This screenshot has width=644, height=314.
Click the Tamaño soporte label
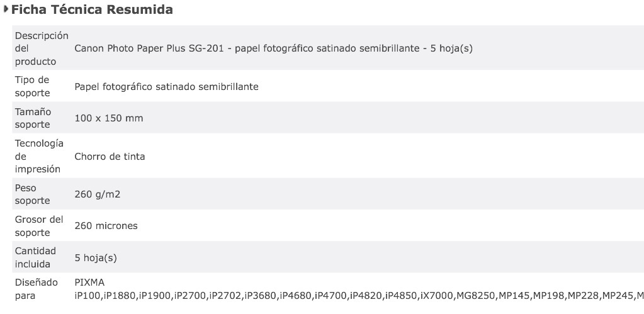click(33, 118)
